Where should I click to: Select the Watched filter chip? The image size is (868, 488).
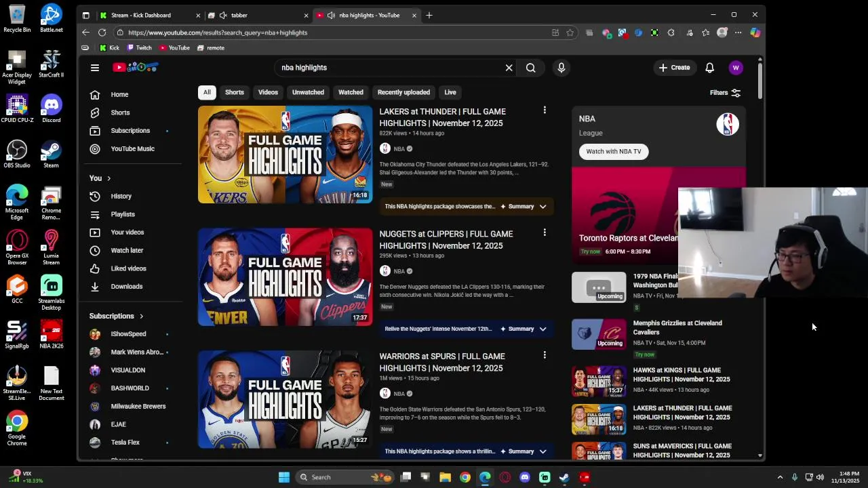[x=351, y=92]
